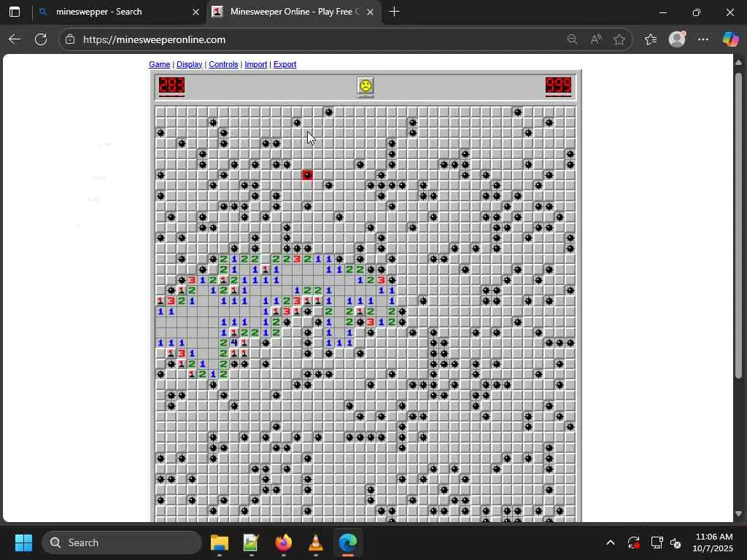Viewport: 747px width, 560px height.
Task: Click the zoom out magnifier icon
Action: pyautogui.click(x=573, y=39)
